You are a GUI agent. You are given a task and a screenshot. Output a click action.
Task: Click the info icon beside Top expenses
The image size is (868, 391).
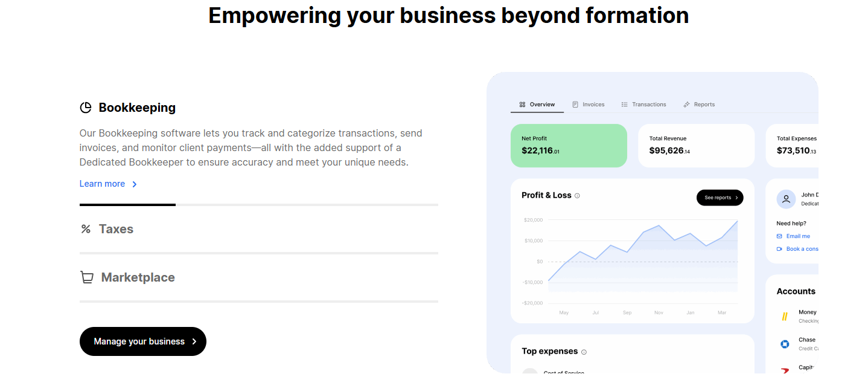(x=584, y=352)
